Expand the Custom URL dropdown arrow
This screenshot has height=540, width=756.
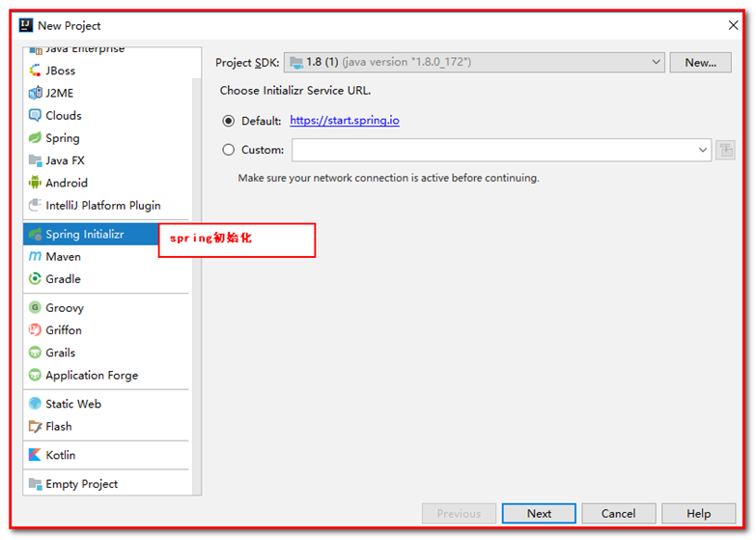click(703, 150)
